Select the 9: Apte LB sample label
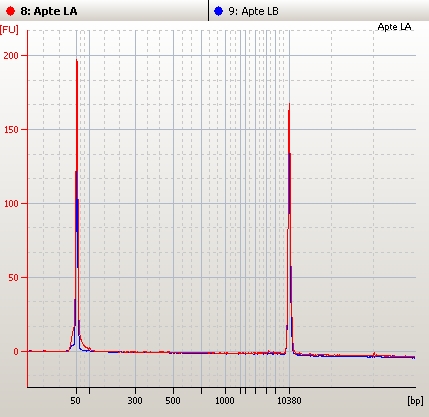The image size is (429, 417). tap(253, 11)
